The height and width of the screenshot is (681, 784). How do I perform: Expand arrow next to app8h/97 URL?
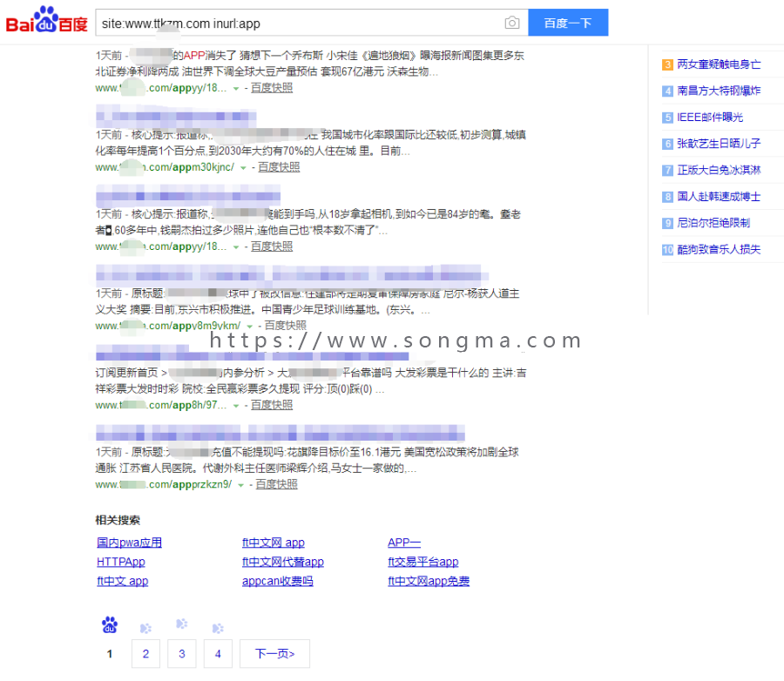(x=236, y=406)
